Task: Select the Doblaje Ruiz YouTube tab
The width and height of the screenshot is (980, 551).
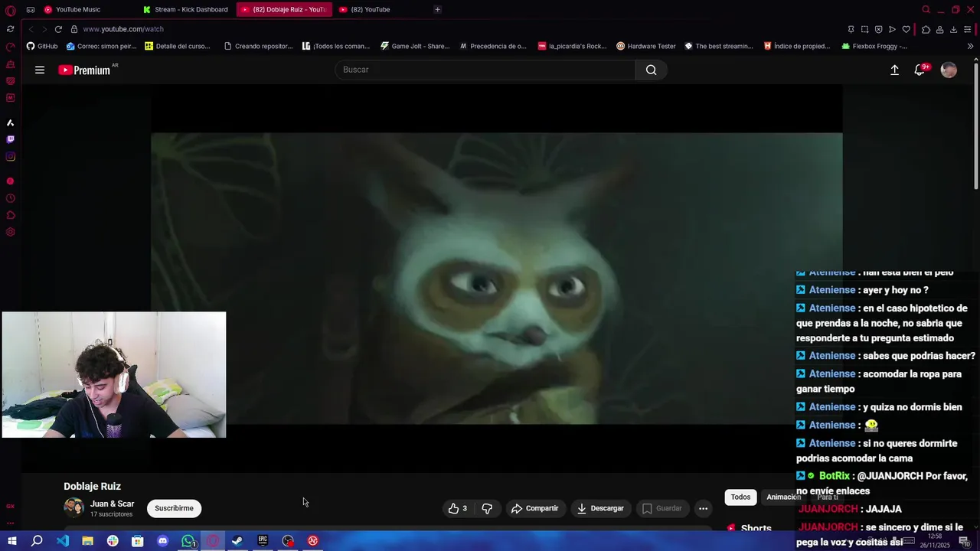Action: 284,9
